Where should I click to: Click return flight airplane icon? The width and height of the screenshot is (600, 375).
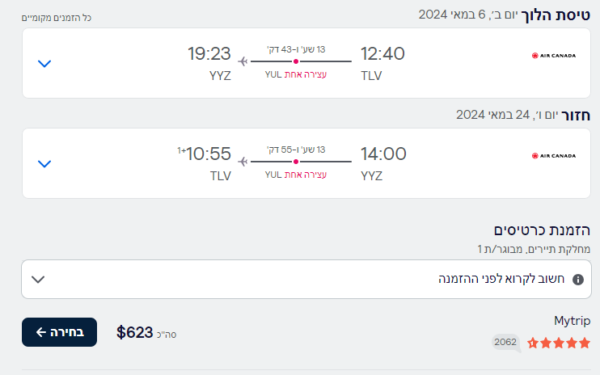click(243, 161)
